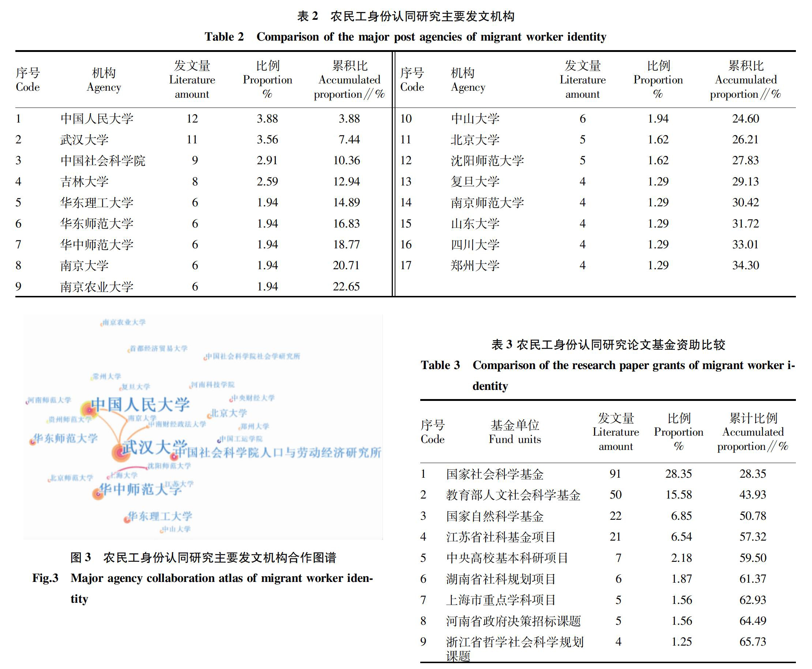
Task: Click 南京农业大学 in Table 2 row 9
Action: pos(97,287)
